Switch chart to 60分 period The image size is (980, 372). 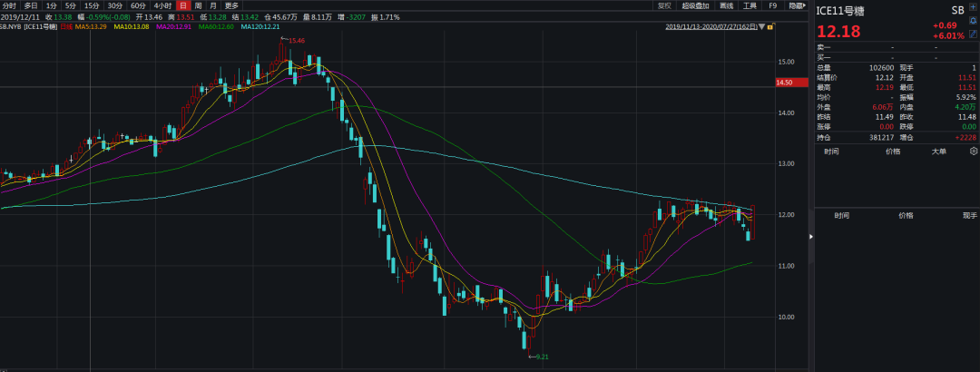pos(138,5)
